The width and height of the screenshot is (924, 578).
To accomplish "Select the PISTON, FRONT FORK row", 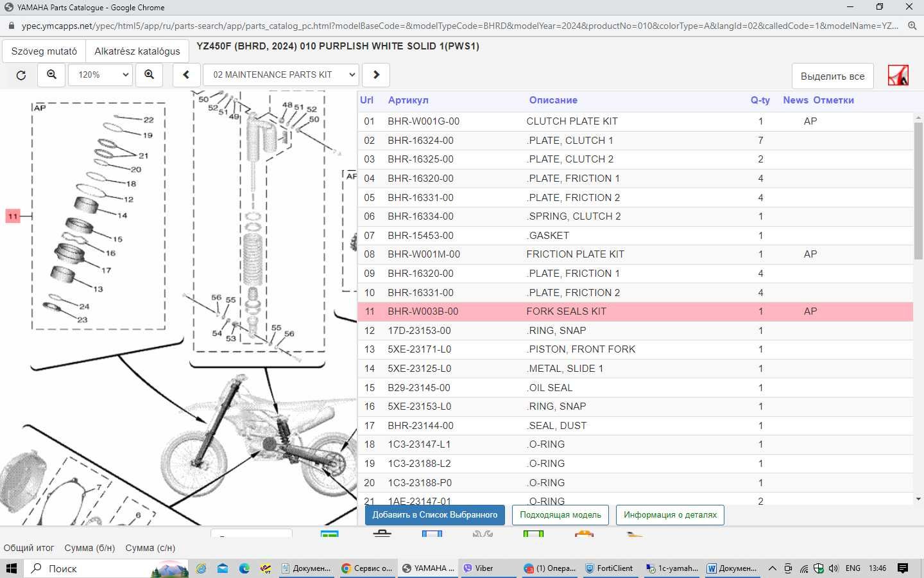I will coord(635,349).
